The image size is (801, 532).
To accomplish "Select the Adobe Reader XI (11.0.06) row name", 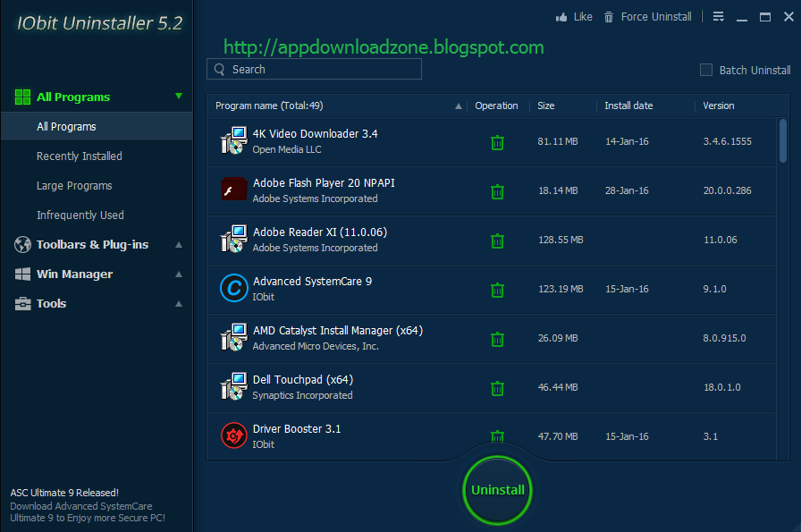I will point(320,232).
